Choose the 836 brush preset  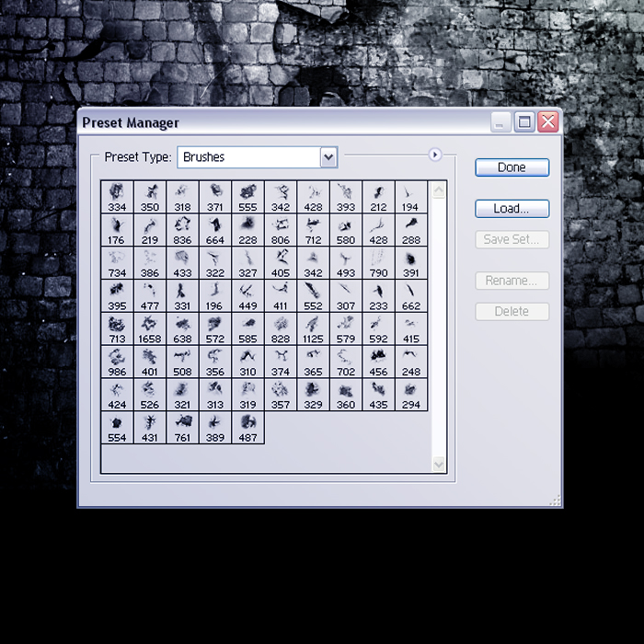click(182, 230)
